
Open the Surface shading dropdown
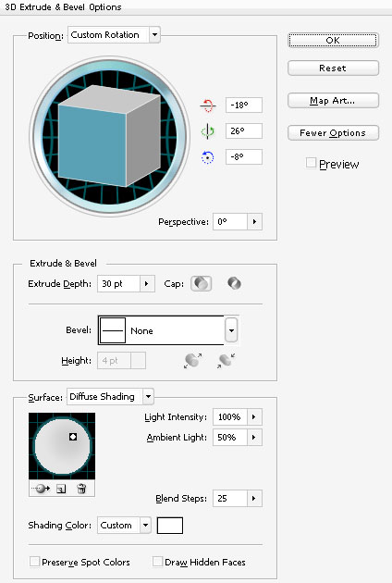coord(148,396)
